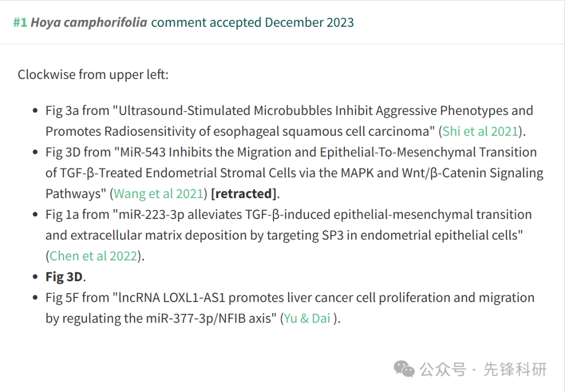Click the 'Clockwise from upper left:' text
Screen dimensions: 565x392
click(x=93, y=75)
